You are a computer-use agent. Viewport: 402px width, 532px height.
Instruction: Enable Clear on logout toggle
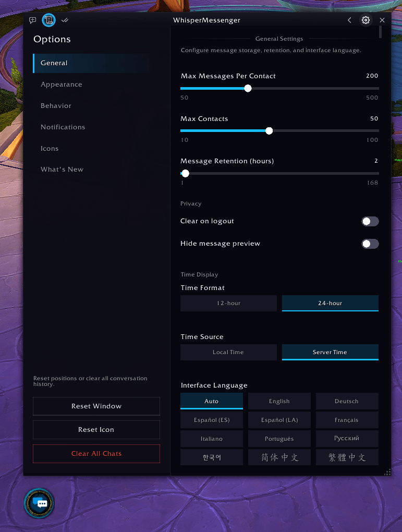pos(370,221)
